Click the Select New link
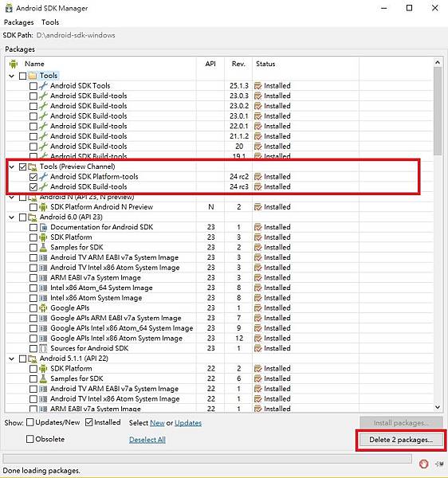Screen dimensions: 448x478 pos(157,423)
